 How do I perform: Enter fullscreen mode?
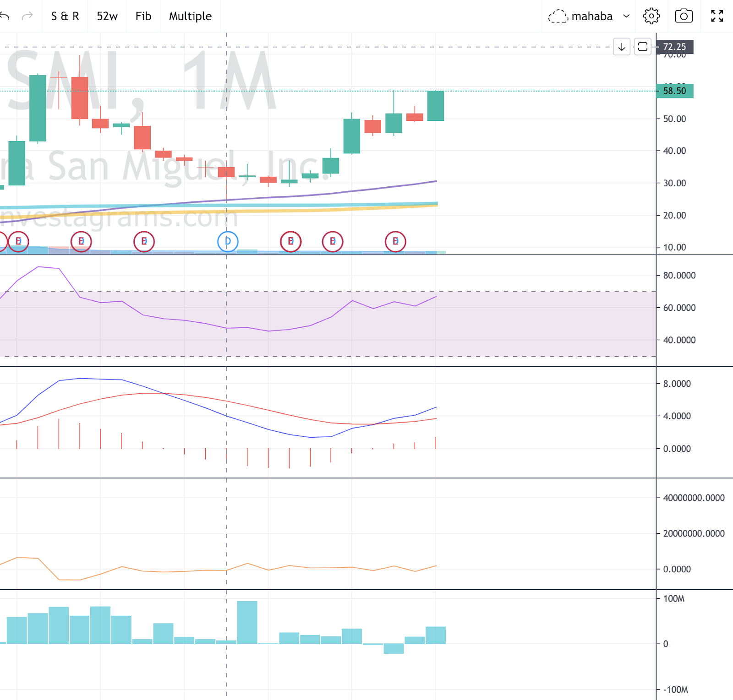tap(717, 16)
